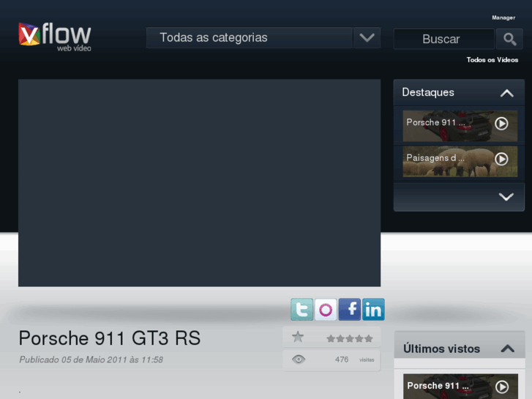Play Porsche 911 in Últimos vistos
This screenshot has width=532, height=399.
[502, 387]
